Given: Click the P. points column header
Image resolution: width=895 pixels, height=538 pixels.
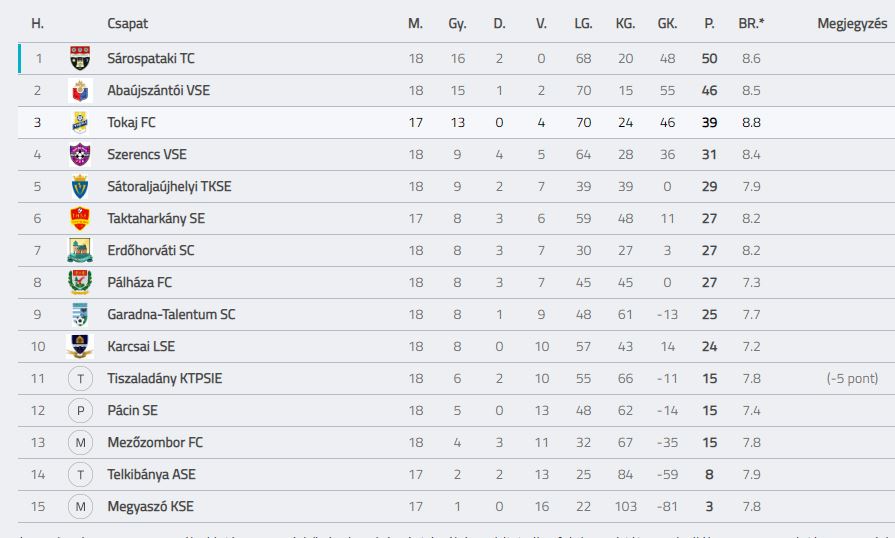Looking at the screenshot, I should pyautogui.click(x=709, y=23).
